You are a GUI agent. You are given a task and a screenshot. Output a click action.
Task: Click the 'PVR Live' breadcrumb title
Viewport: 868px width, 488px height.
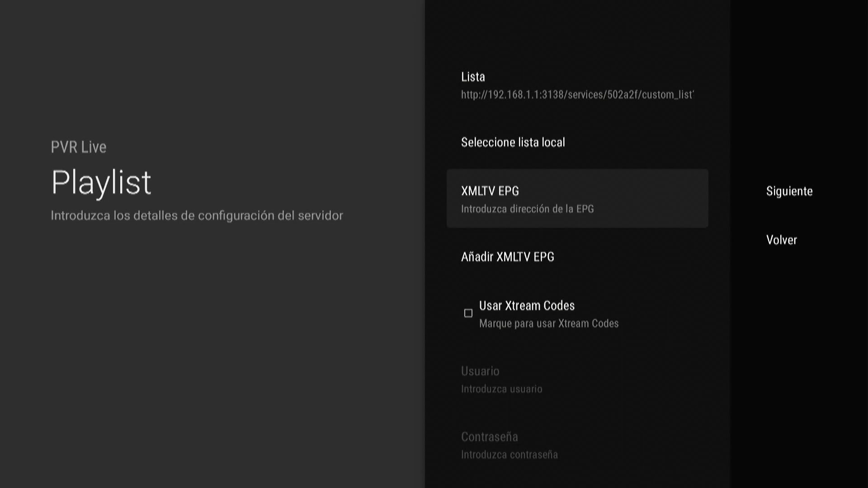point(79,147)
